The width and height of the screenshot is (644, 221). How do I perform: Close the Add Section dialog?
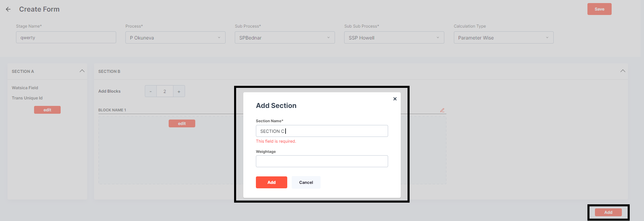[x=395, y=99]
